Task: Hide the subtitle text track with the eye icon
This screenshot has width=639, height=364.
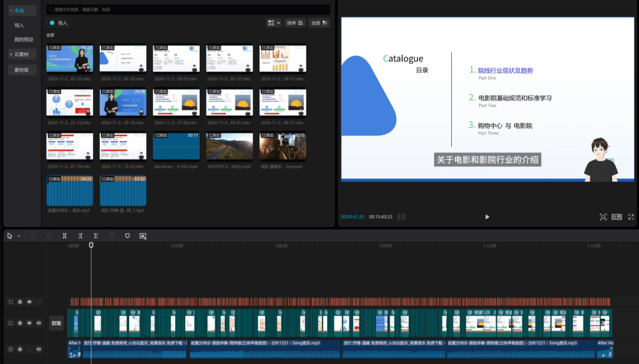Action: (29, 302)
